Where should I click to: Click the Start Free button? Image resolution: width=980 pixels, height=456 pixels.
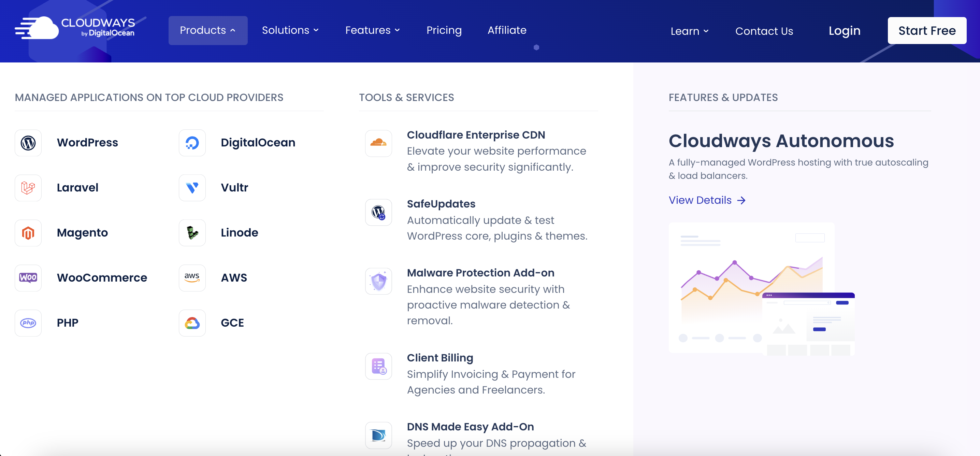point(927,30)
